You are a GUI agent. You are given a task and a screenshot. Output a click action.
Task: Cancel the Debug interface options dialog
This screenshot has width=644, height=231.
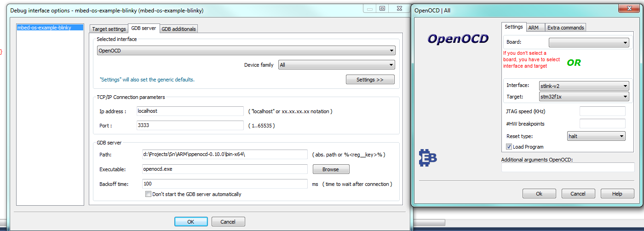click(228, 222)
